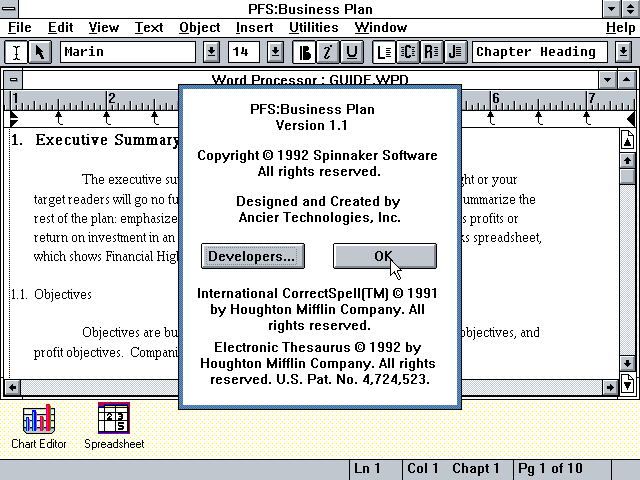Viewport: 640px width, 480px height.
Task: Toggle bold formatting
Action: pos(304,52)
